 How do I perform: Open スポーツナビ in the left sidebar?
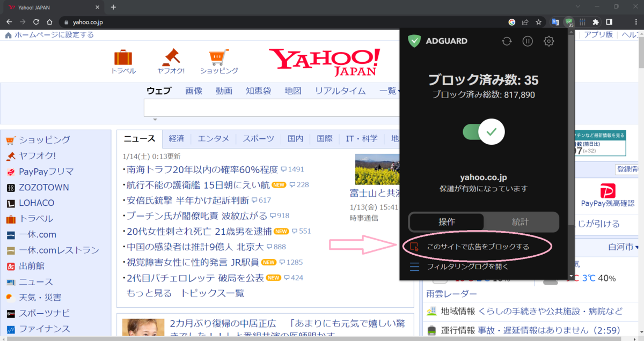[45, 313]
